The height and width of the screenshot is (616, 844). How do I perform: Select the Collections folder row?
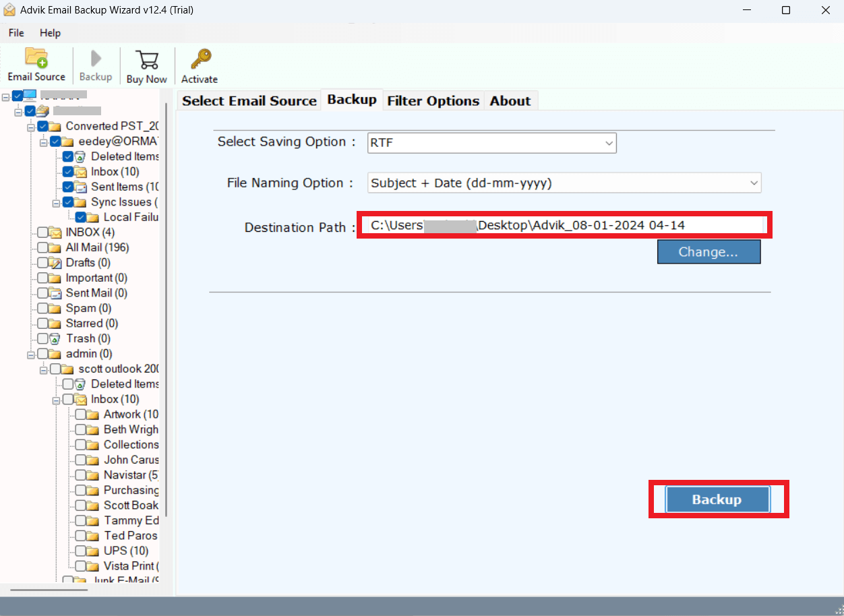click(x=131, y=445)
